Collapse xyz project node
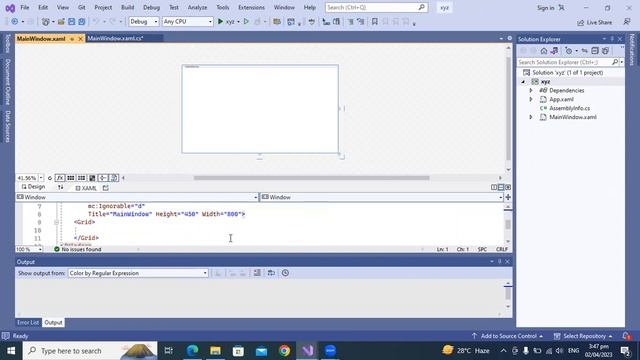Screen dimensions: 640x360 pyautogui.click(x=523, y=82)
